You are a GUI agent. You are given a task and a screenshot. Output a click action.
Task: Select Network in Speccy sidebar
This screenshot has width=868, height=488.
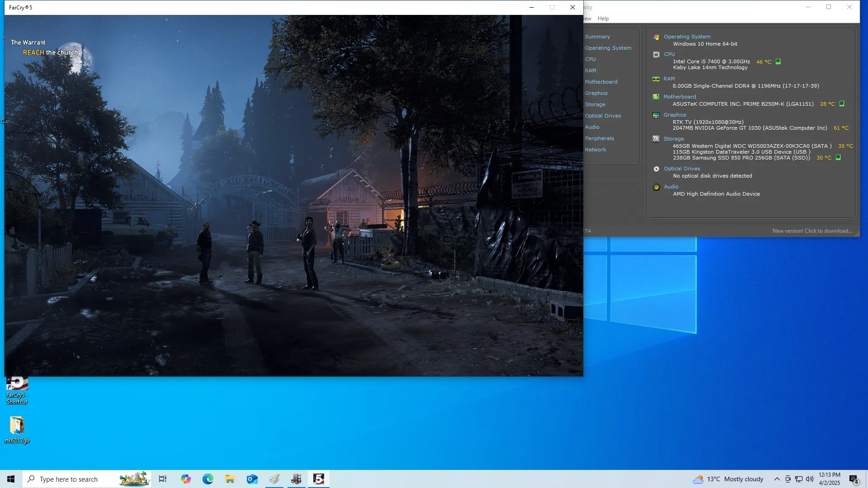tap(596, 150)
